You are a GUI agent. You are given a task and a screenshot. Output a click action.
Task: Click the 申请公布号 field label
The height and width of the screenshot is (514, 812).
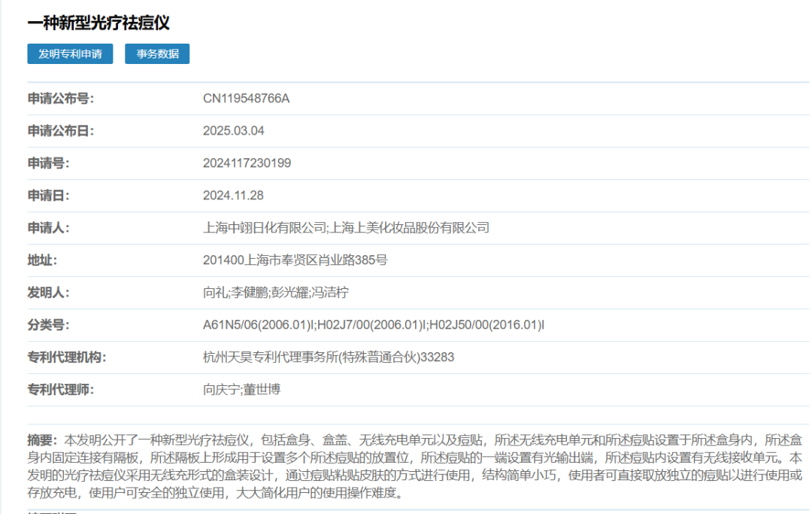pyautogui.click(x=61, y=99)
